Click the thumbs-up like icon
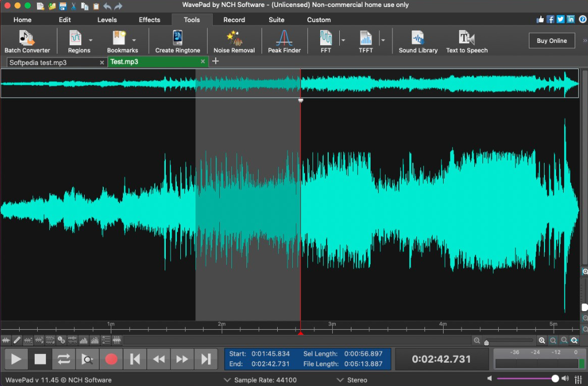 tap(540, 19)
